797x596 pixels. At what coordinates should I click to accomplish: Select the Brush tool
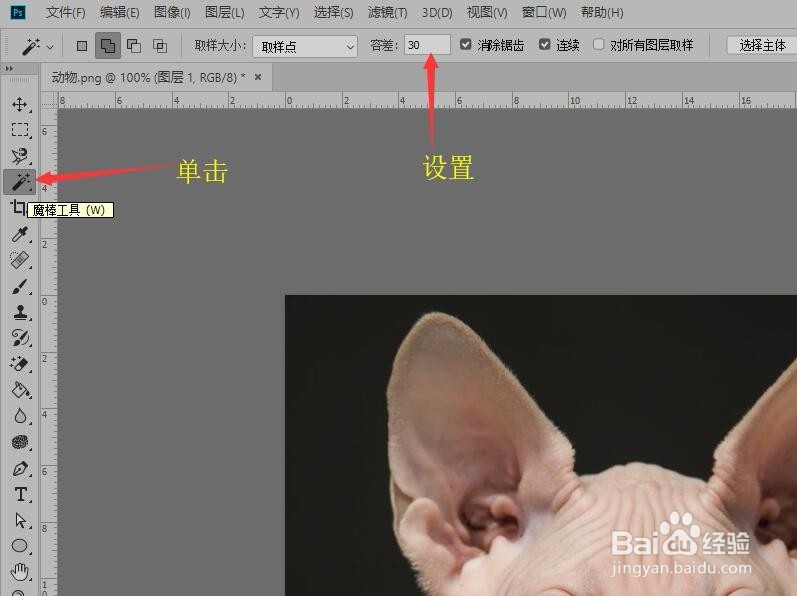pos(20,286)
